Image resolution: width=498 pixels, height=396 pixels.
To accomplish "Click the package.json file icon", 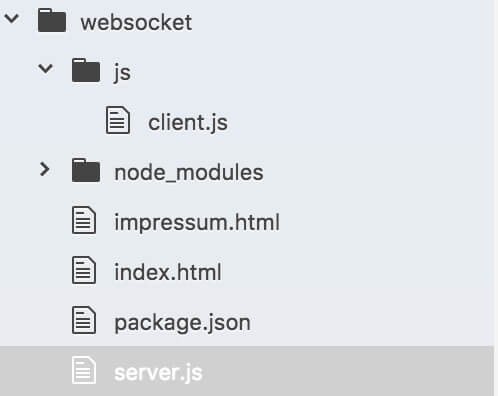I will coord(84,320).
